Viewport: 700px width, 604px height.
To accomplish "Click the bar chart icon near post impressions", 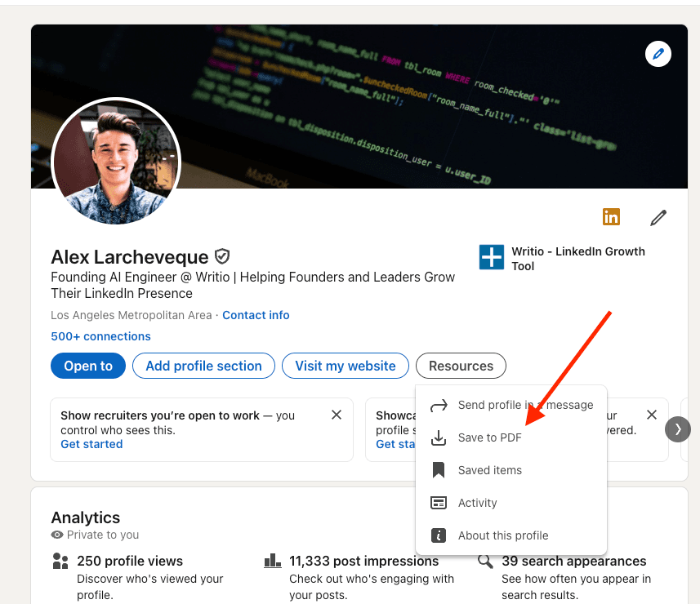I will click(272, 560).
